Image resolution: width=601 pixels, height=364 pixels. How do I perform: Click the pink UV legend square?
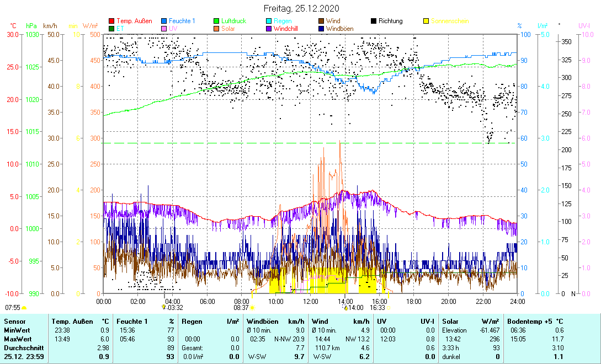click(x=164, y=29)
